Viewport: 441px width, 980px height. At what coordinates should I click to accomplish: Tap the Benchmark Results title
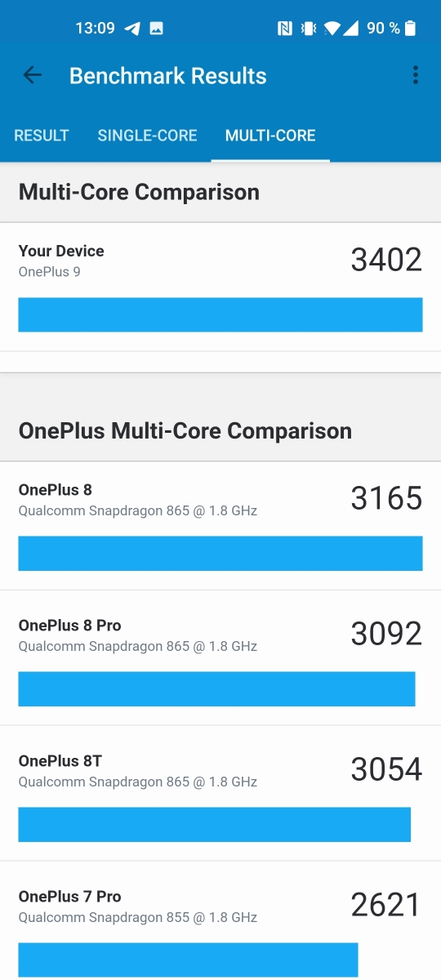[168, 76]
